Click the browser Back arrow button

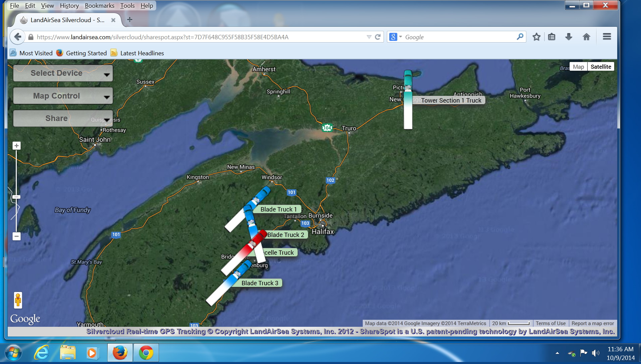pyautogui.click(x=17, y=37)
